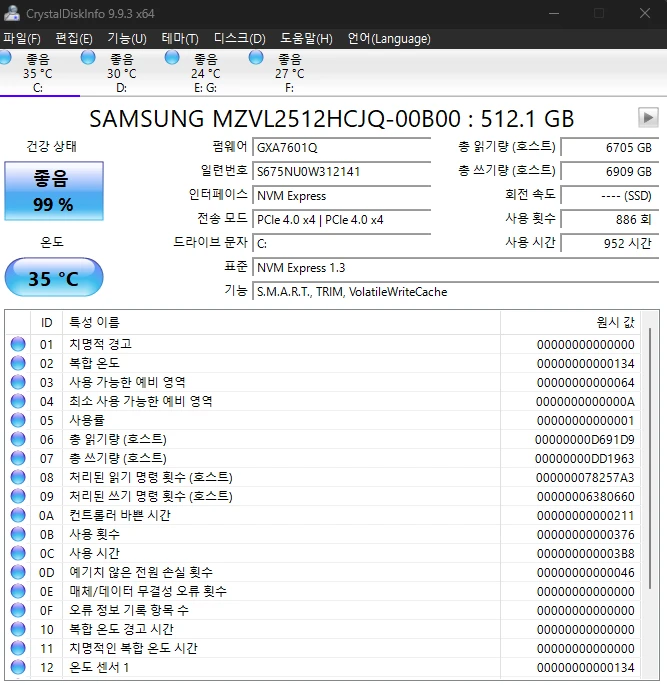The height and width of the screenshot is (685, 667).
Task: Click the status orb for attribute 05 사용률
Action: 18,420
